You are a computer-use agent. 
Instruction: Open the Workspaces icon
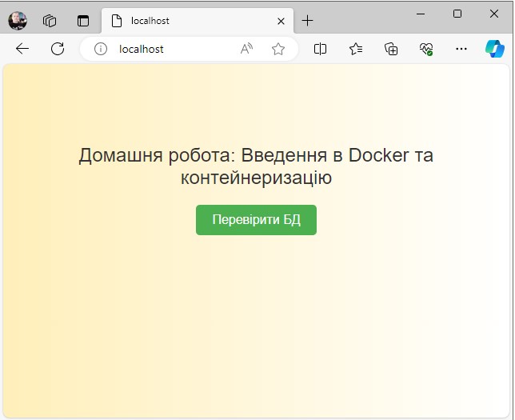(x=50, y=21)
